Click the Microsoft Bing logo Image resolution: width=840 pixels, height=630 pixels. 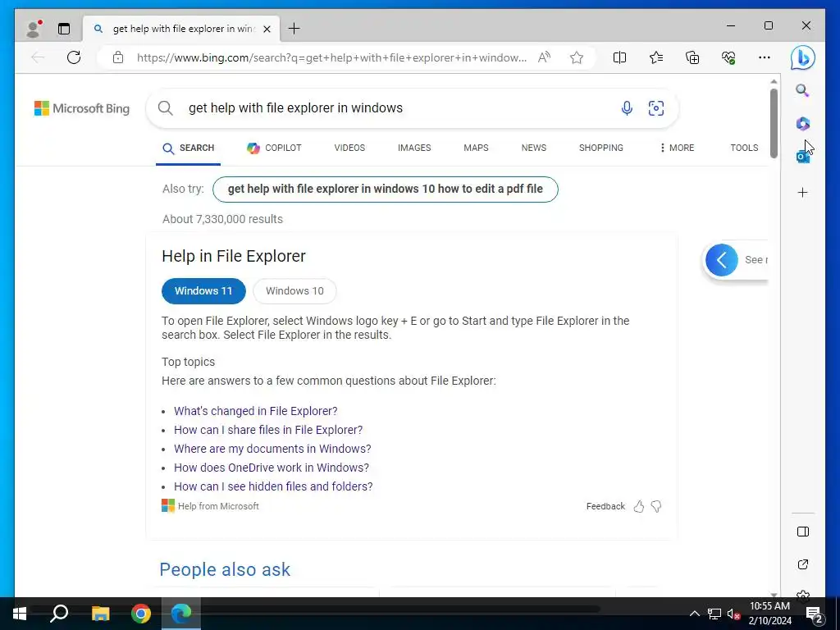tap(82, 108)
